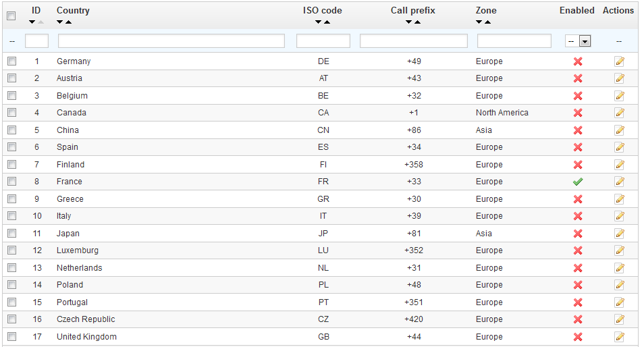
Task: Select the Poland row checkbox
Action: 12,285
